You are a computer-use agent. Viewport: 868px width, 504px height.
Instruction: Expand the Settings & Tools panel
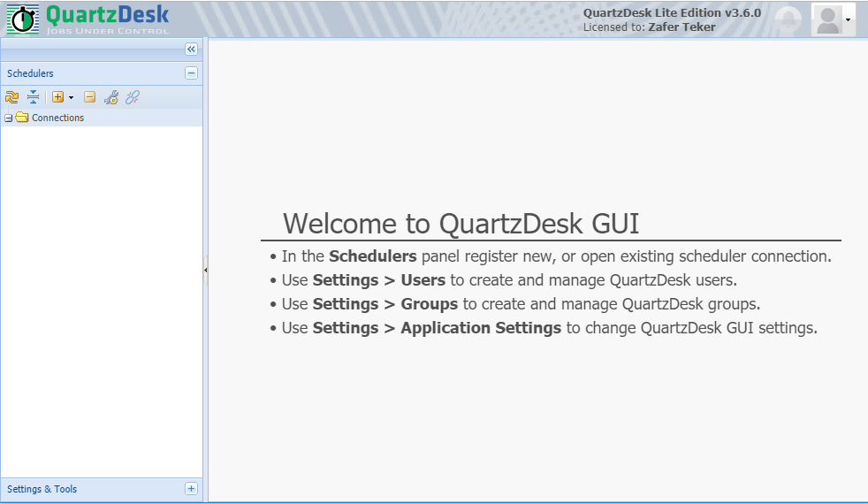point(191,488)
